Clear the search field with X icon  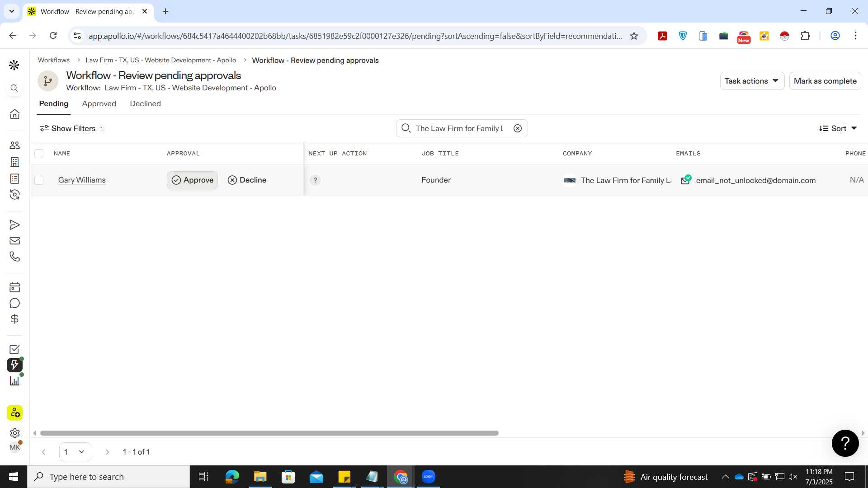(518, 128)
